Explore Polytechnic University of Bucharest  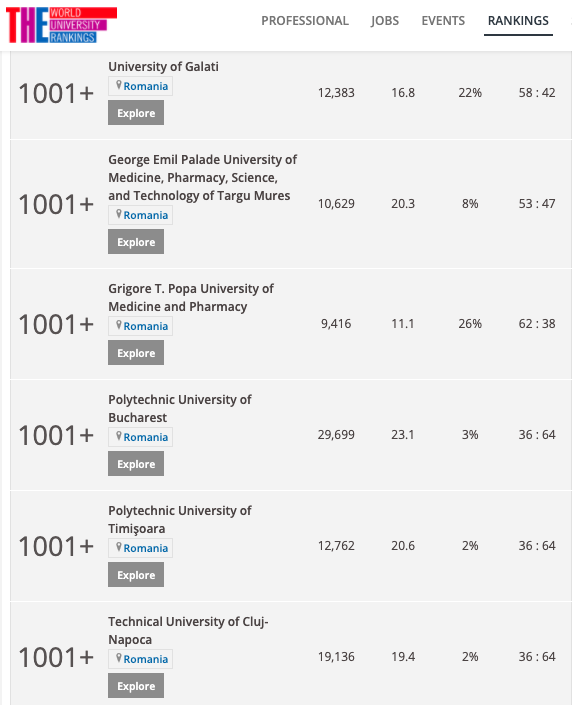(136, 464)
